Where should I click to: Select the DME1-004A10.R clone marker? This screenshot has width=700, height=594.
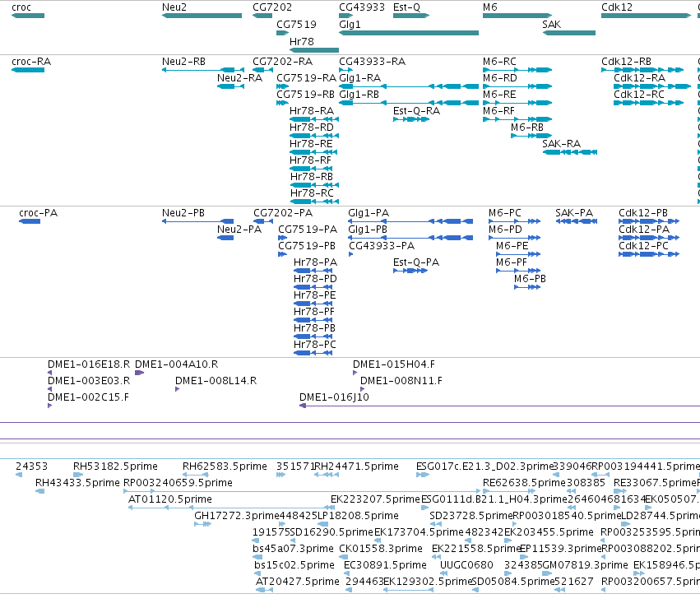coord(139,373)
